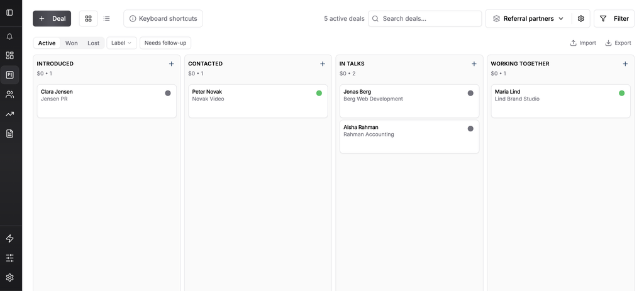This screenshot has height=291, width=644.
Task: Open trending analytics icon in sidebar
Action: click(9, 114)
